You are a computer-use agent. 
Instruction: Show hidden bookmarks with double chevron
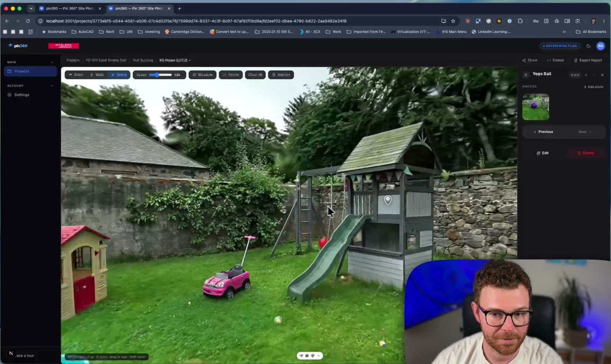click(x=564, y=32)
